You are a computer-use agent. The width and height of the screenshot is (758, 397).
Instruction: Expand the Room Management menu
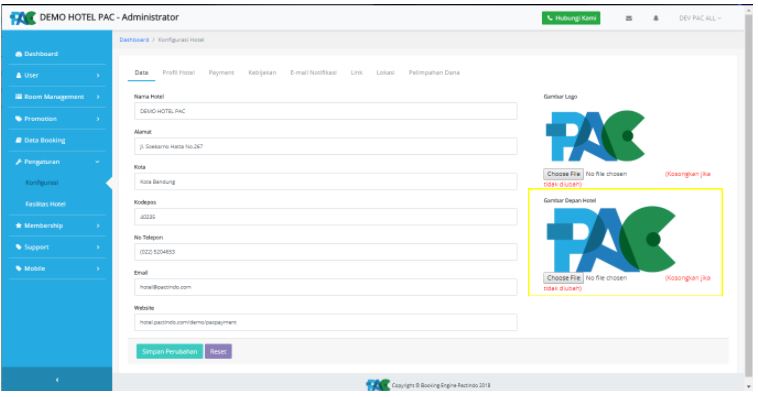[x=57, y=97]
